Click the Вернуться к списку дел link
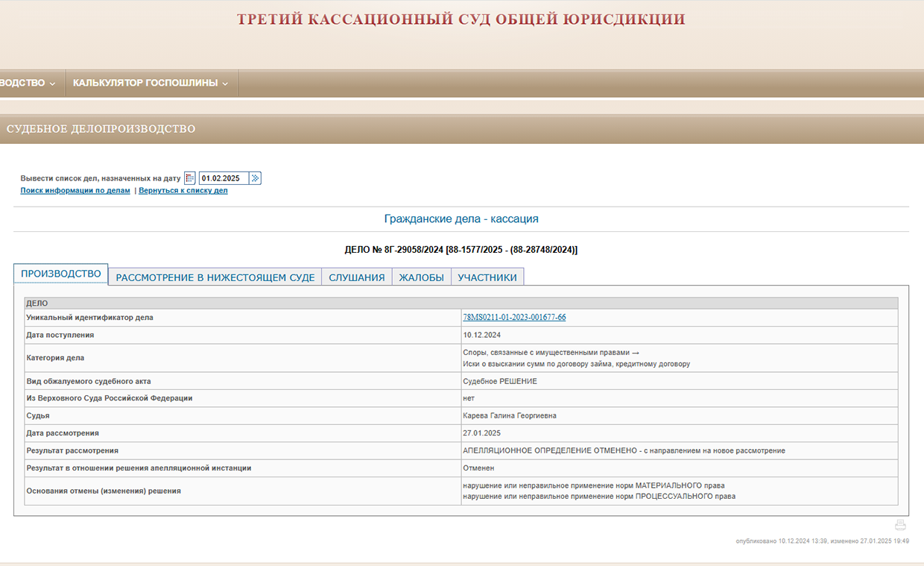Screen dimensions: 924x566 pyautogui.click(x=183, y=191)
